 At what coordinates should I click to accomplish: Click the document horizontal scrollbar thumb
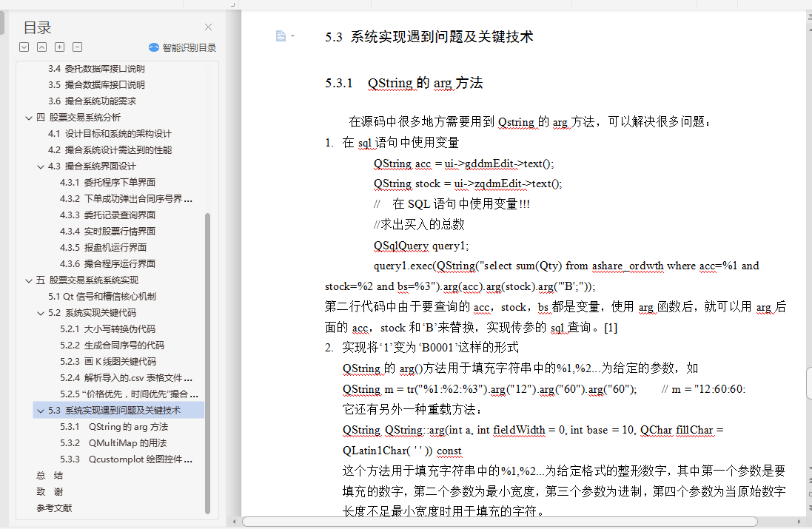point(500,522)
